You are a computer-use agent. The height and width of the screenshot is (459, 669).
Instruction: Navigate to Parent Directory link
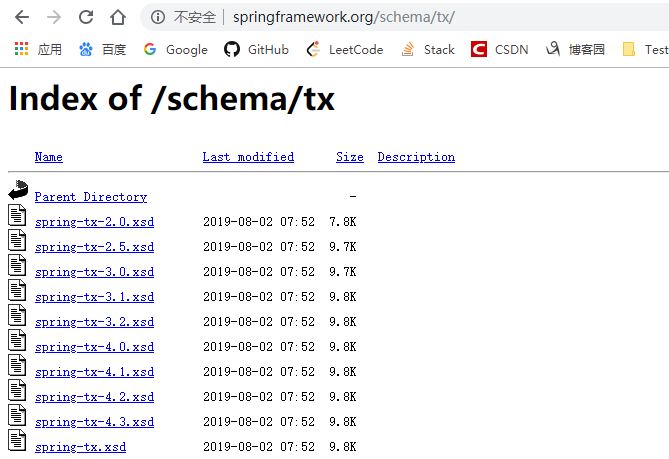coord(90,197)
